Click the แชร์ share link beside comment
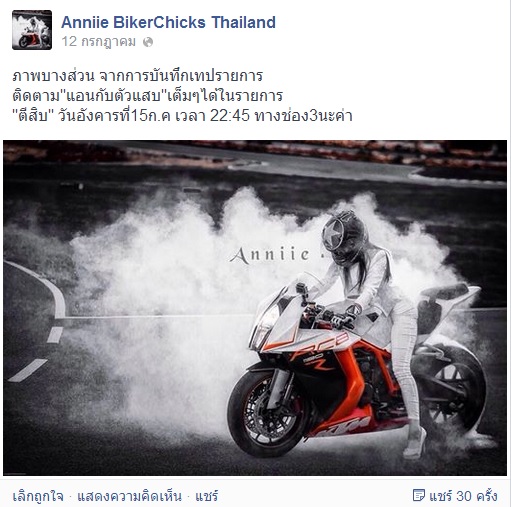 (x=207, y=496)
